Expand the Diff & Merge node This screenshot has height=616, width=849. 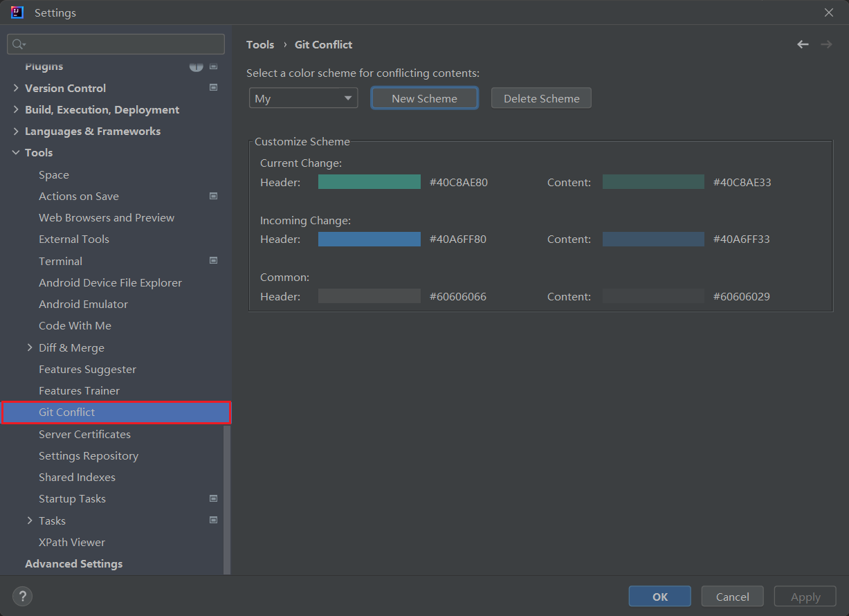pos(30,347)
